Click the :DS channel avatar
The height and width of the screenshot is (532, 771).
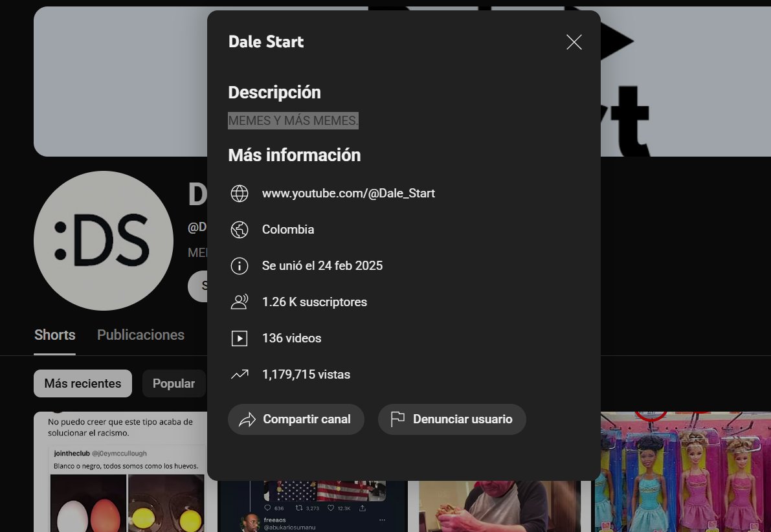pyautogui.click(x=104, y=241)
